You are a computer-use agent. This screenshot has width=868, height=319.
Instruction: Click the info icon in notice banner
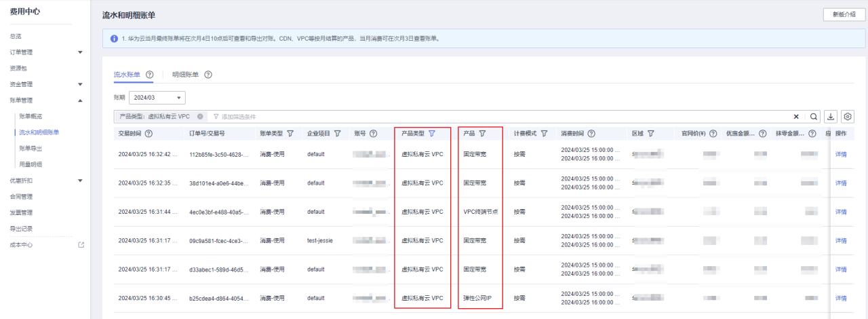115,39
